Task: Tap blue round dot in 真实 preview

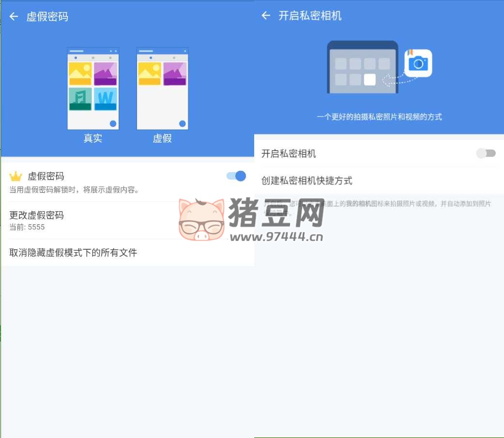Action: 113,124
